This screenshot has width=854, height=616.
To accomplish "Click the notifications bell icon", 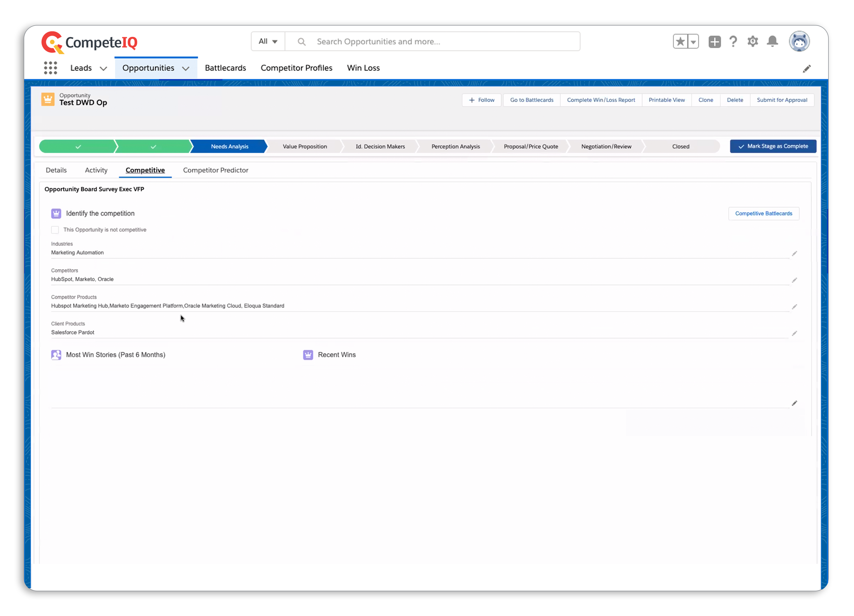I will click(x=772, y=41).
